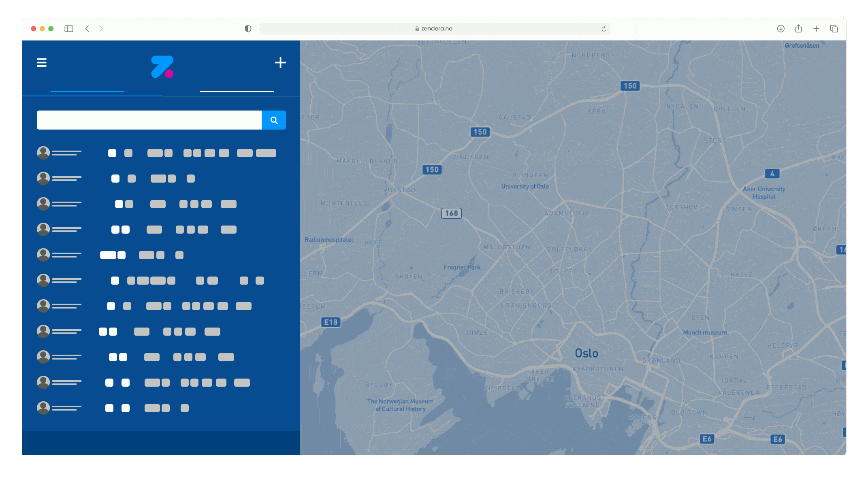Click Munch museum label on map
The width and height of the screenshot is (868, 481).
(x=705, y=332)
